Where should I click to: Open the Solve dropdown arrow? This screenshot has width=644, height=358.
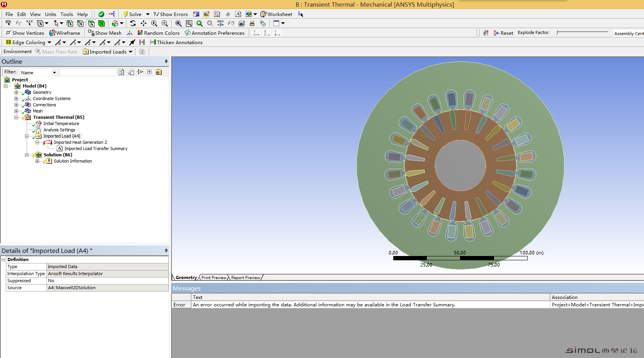click(x=148, y=14)
